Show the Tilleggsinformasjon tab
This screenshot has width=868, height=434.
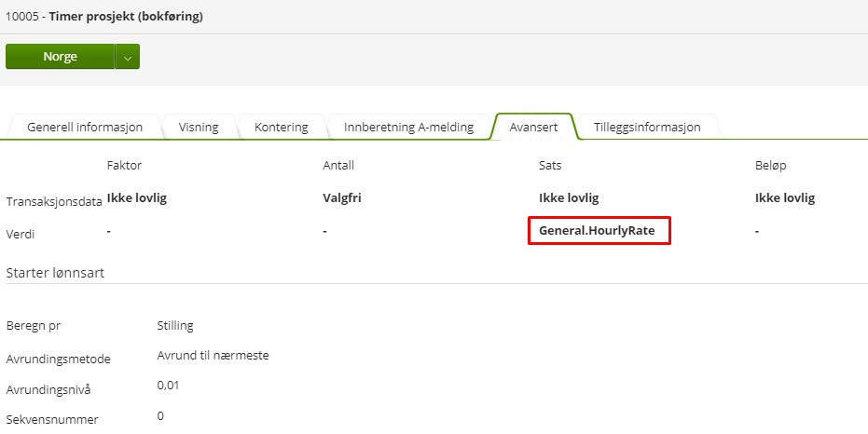[x=647, y=127]
